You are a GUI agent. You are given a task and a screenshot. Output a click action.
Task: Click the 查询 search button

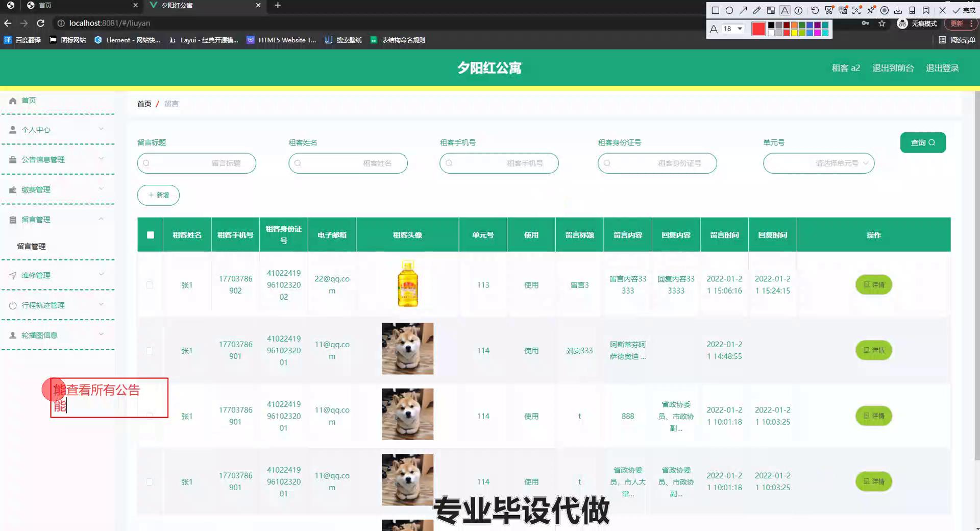pyautogui.click(x=922, y=142)
